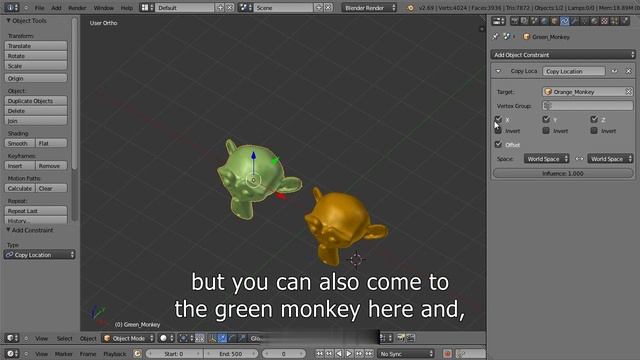640x360 pixels.
Task: Enable Invert under the Z axis
Action: [x=594, y=131]
